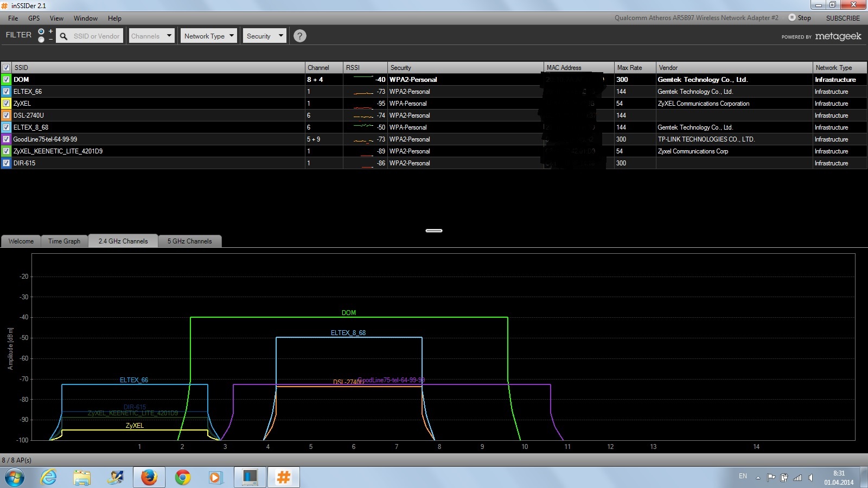Open the GPS menu
Viewport: 868px width, 488px height.
(x=34, y=18)
